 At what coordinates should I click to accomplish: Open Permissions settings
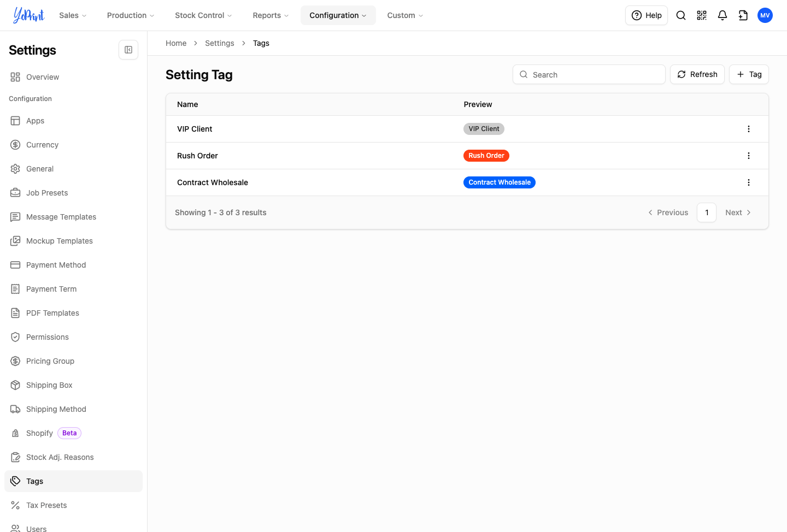[x=73, y=337]
